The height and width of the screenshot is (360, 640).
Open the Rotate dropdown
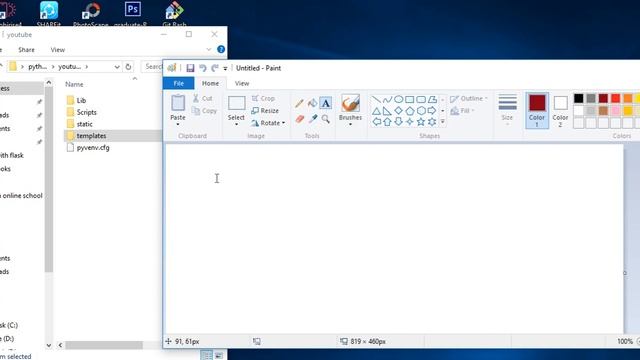[x=268, y=123]
